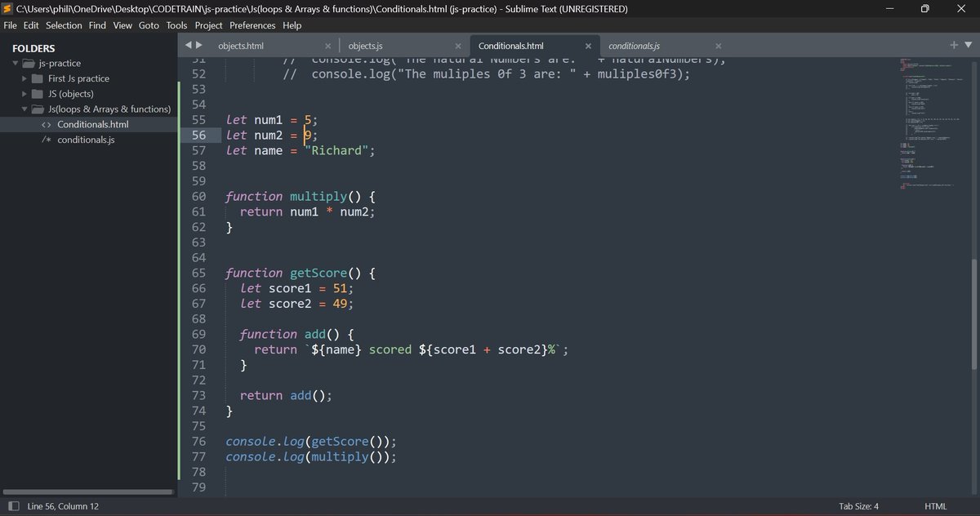
Task: Open the tab overflow dropdown arrow
Action: coord(969,46)
